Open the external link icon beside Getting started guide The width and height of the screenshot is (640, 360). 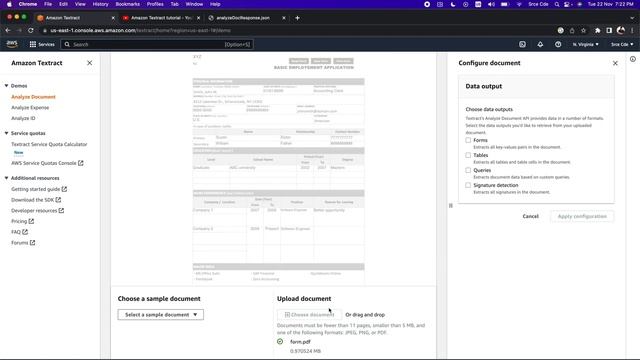tap(64, 189)
